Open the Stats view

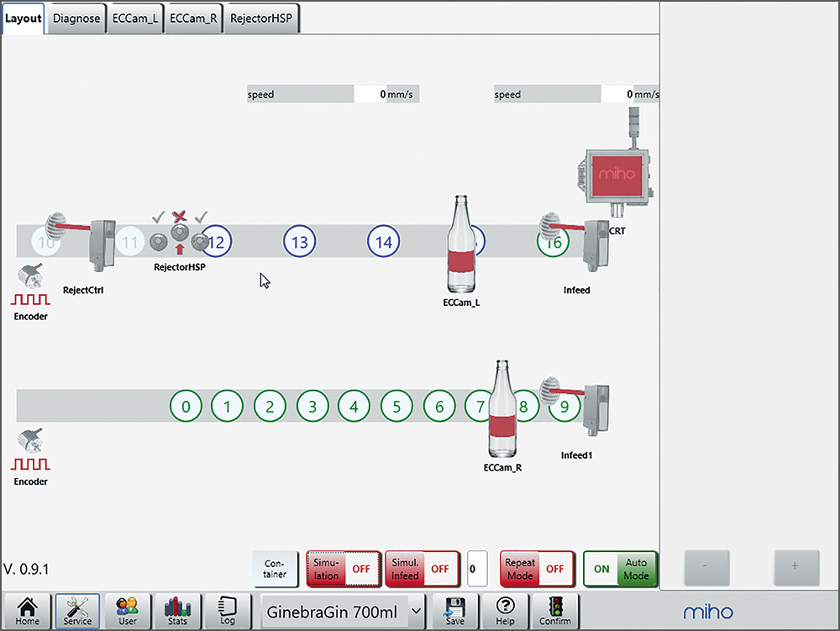coord(177,611)
